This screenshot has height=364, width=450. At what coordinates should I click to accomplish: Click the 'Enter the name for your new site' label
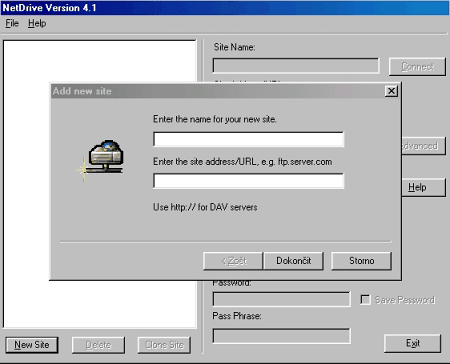point(215,119)
